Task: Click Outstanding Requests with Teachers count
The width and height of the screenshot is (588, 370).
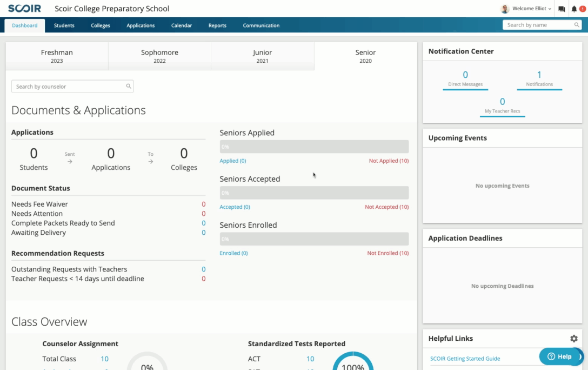Action: point(204,269)
